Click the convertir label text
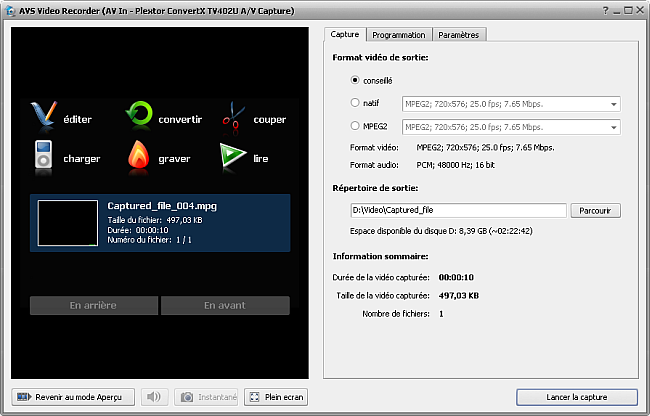The height and width of the screenshot is (416, 650). pos(180,119)
